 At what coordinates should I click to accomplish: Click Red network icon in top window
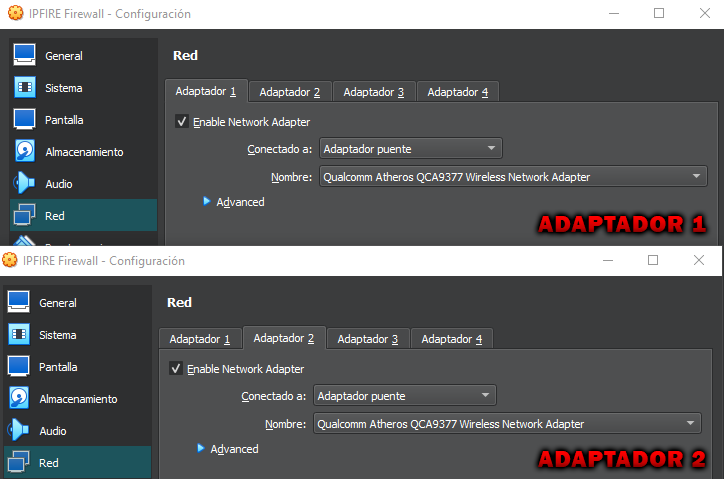click(x=24, y=215)
